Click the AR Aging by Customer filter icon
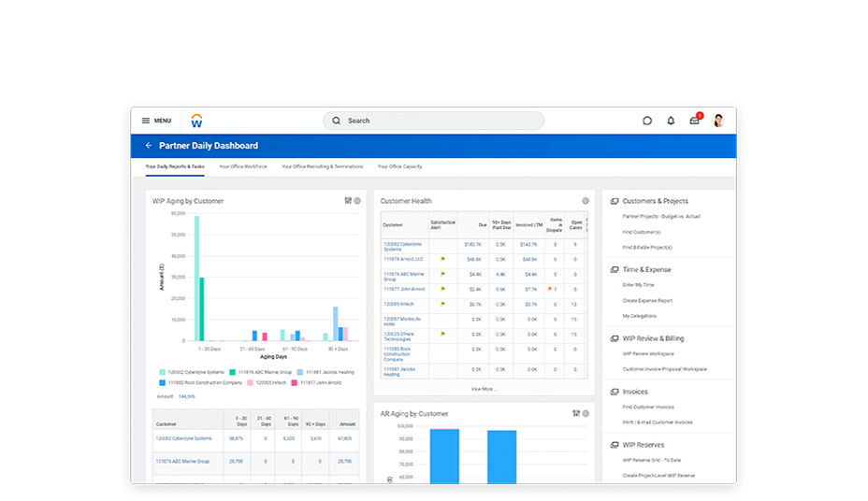This screenshot has height=501, width=868. click(576, 413)
